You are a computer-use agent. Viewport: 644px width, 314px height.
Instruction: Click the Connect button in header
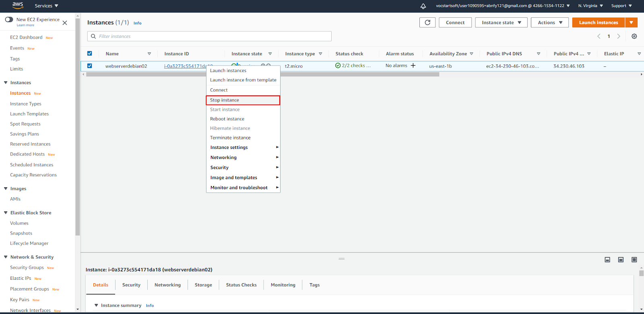pos(455,23)
